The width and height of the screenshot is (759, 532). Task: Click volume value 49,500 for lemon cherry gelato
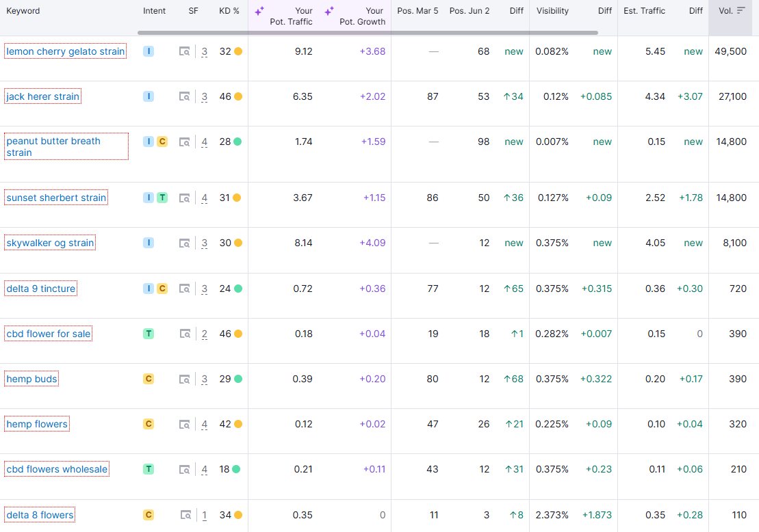pos(730,51)
